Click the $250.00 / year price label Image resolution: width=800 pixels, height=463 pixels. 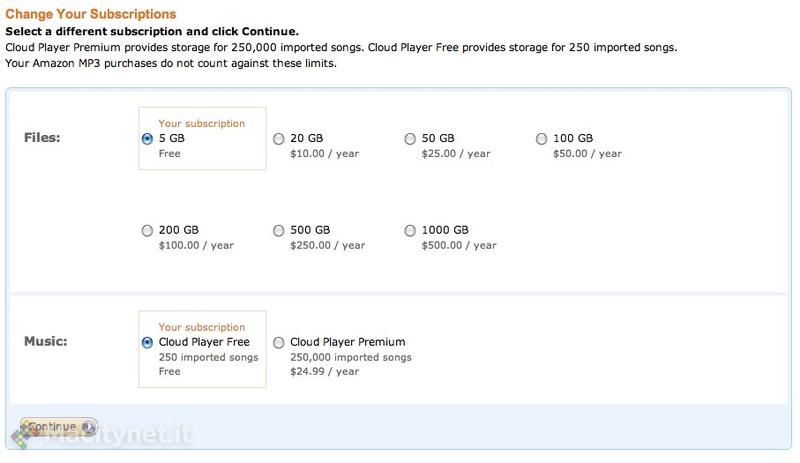[327, 246]
